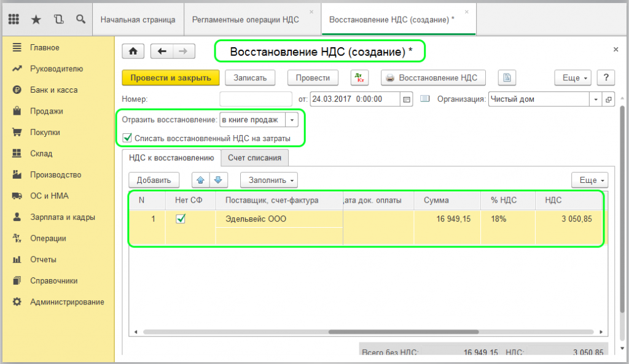
Task: Move row up with arrow icon
Action: coord(200,180)
